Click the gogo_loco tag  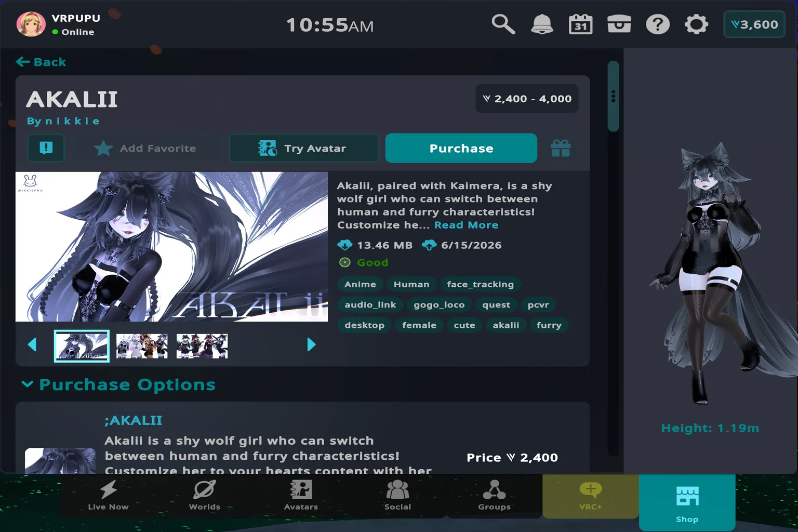pyautogui.click(x=439, y=304)
